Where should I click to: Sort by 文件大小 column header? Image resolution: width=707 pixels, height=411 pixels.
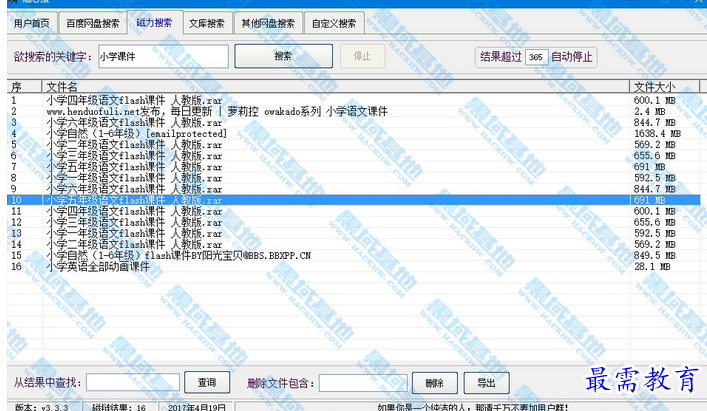[665, 87]
